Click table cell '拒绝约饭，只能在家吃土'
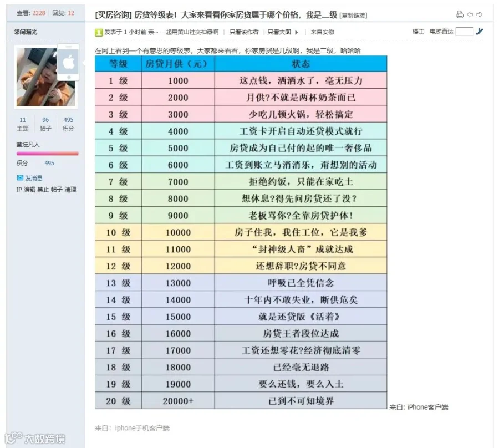Screen dimensions: 499x448 pos(301,182)
